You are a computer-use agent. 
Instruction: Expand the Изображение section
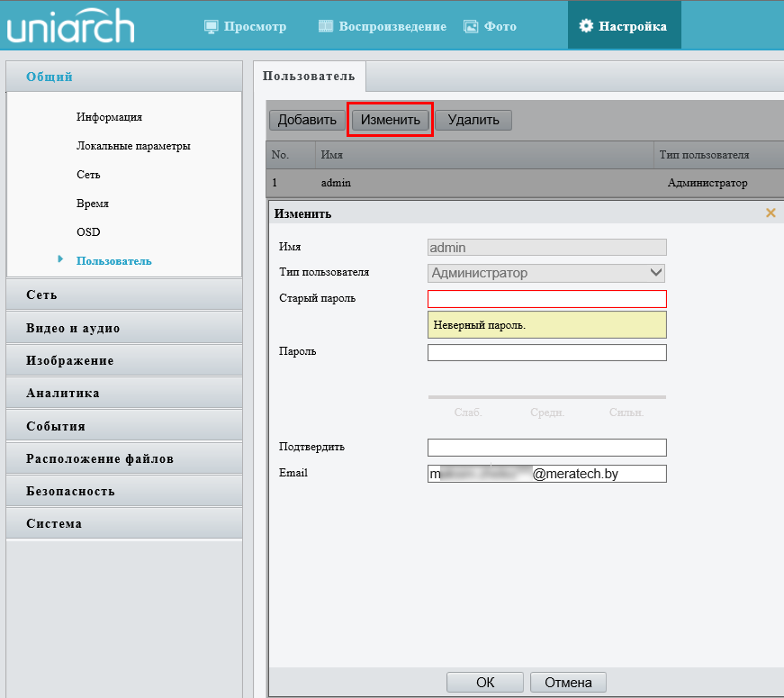[x=123, y=360]
